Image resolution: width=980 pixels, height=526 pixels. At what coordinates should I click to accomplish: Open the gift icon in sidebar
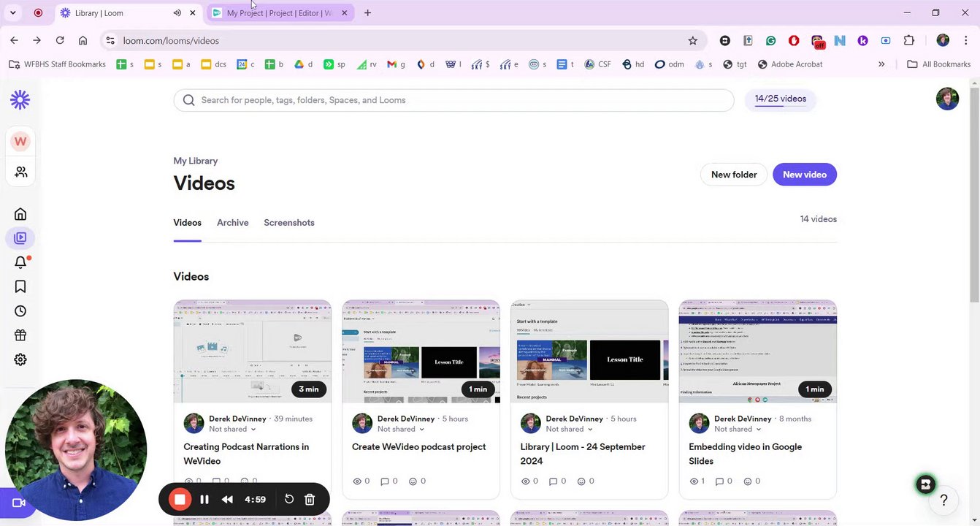20,335
